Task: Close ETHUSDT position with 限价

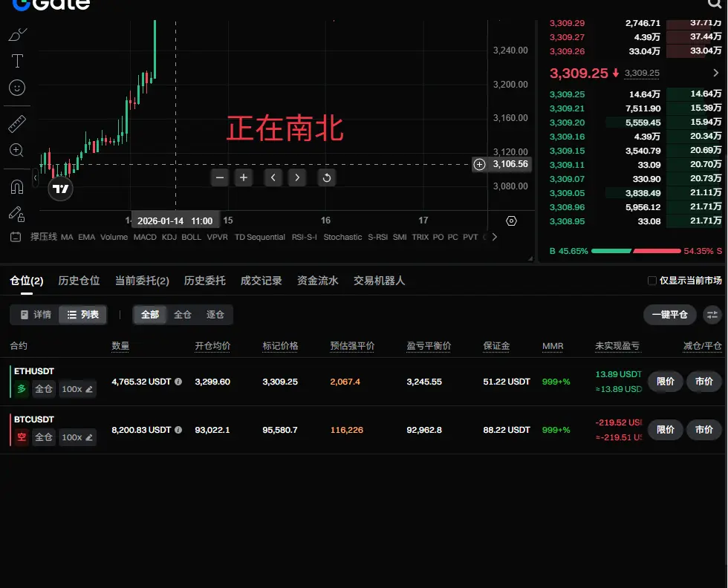Action: (x=666, y=382)
